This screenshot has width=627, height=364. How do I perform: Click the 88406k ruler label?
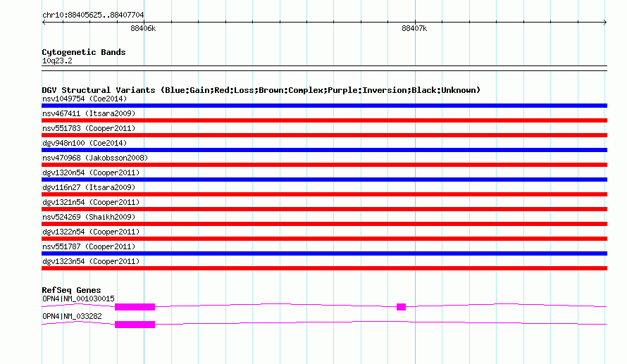(x=143, y=28)
